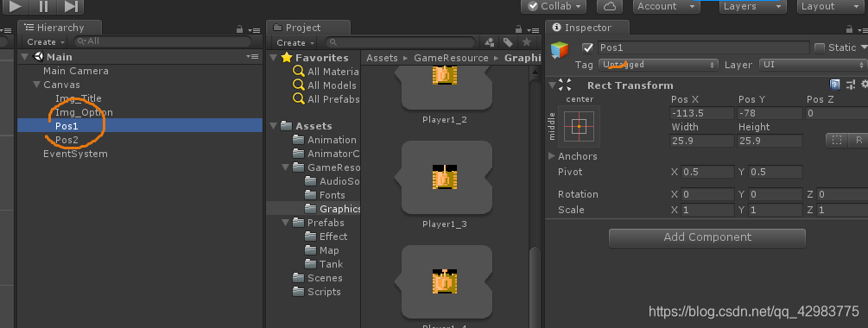Open Rect Transform help reference icon
This screenshot has width=868, height=328.
pos(835,85)
